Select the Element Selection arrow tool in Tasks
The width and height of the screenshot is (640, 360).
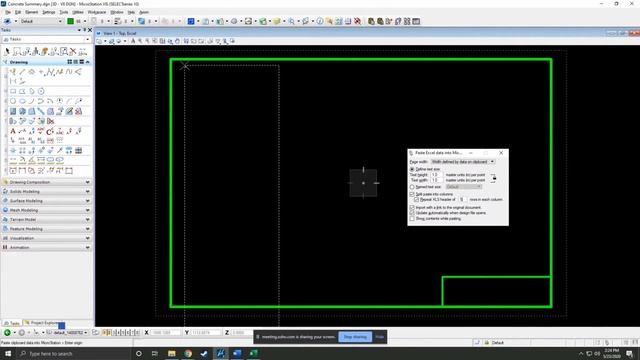click(x=7, y=51)
